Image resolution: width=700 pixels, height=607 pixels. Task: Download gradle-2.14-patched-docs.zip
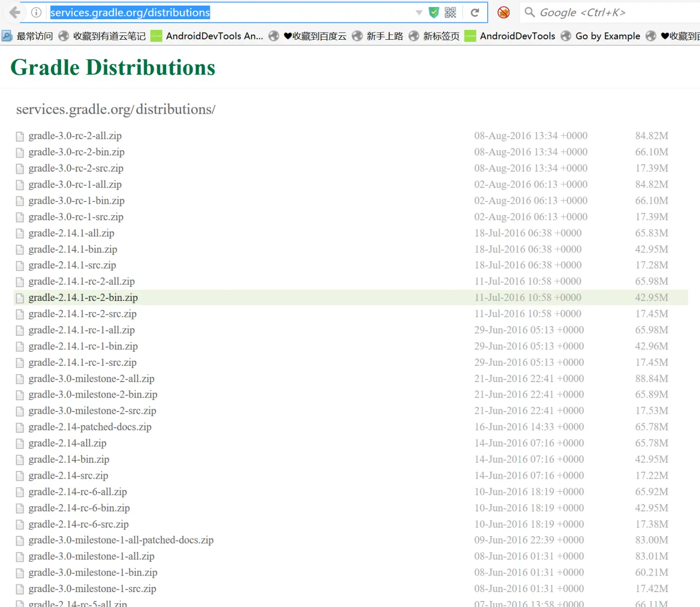(x=90, y=427)
